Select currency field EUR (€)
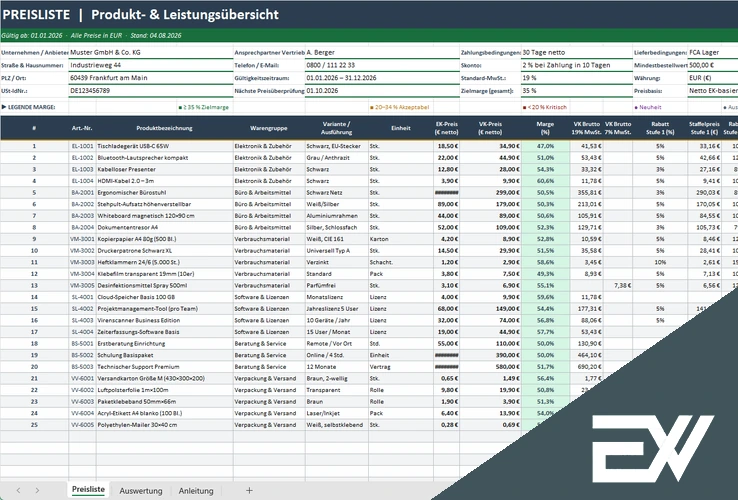This screenshot has width=738, height=500. 713,78
